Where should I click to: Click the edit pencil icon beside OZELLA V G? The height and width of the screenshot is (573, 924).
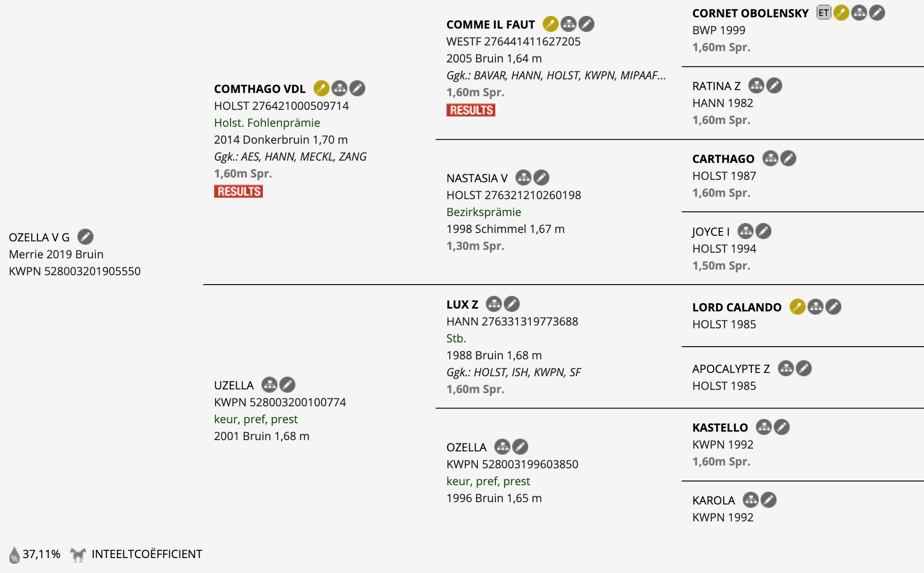(x=86, y=237)
